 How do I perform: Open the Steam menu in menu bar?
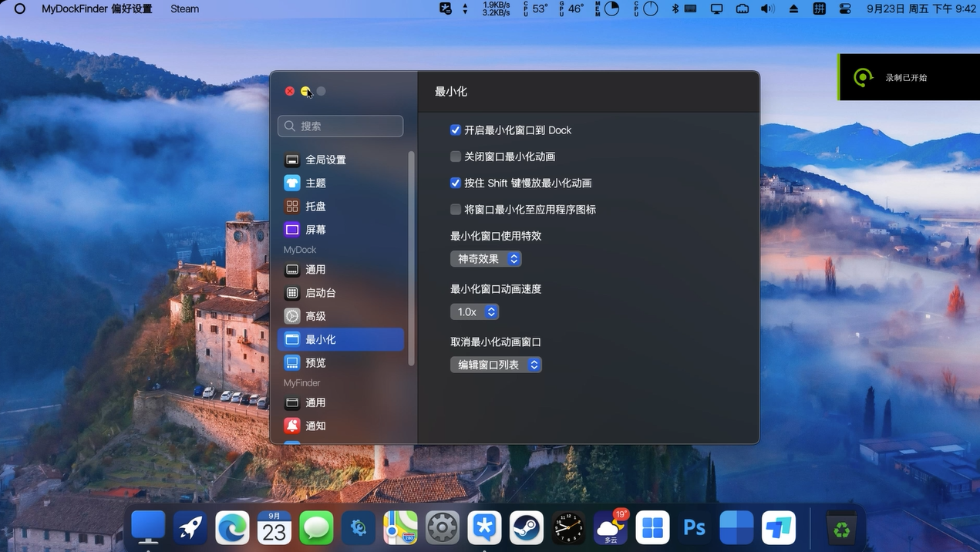coord(184,9)
